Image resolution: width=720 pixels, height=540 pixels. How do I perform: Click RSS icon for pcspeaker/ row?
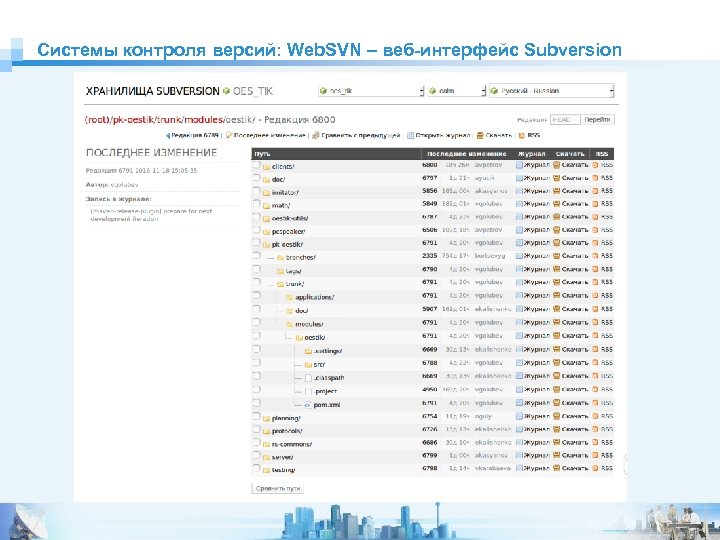point(595,230)
